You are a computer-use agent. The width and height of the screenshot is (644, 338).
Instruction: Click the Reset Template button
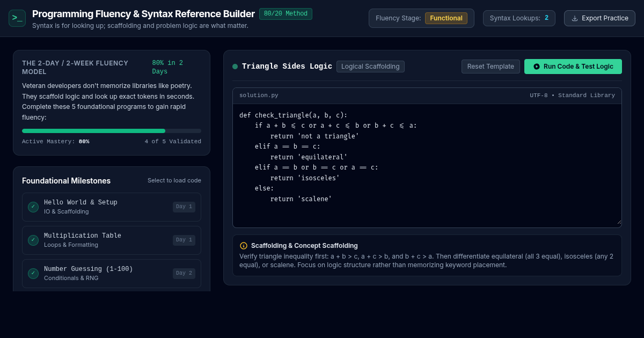[x=491, y=67]
